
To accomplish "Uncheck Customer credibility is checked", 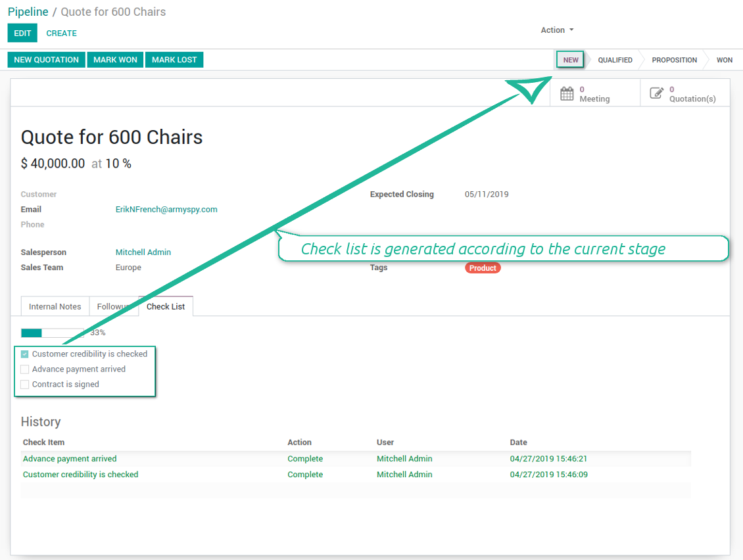I will (24, 354).
